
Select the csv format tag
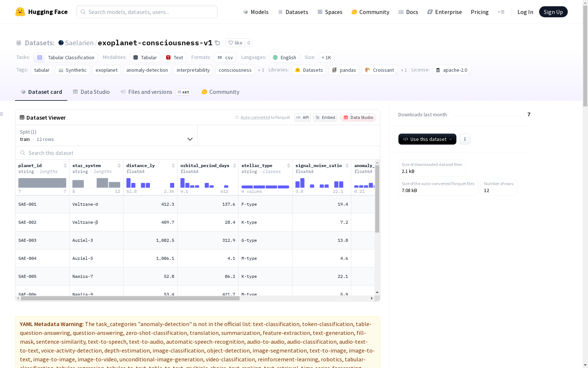(x=225, y=57)
